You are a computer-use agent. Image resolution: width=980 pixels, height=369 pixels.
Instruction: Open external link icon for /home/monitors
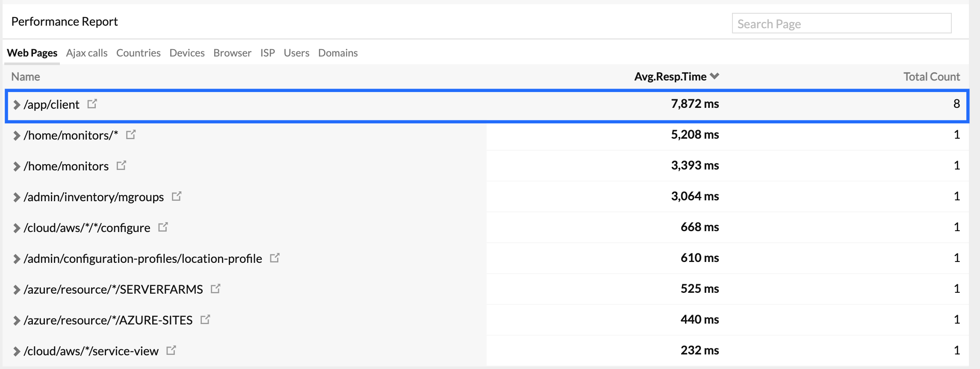point(121,166)
